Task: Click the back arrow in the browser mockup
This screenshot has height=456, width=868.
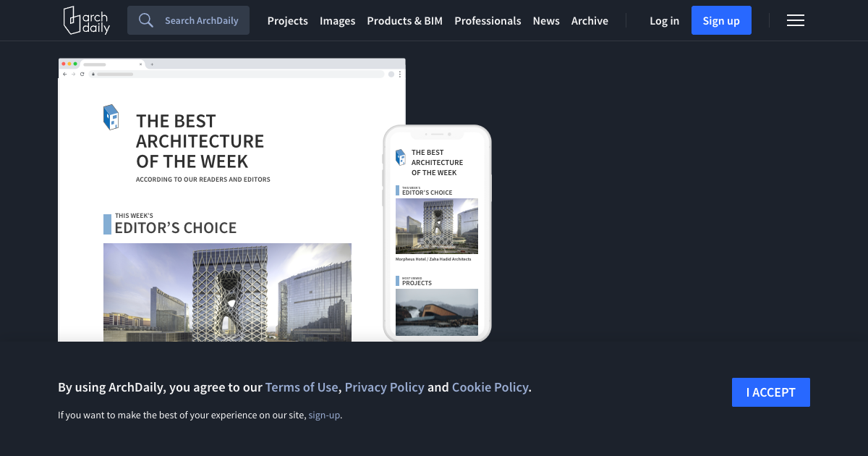Action: pyautogui.click(x=64, y=74)
